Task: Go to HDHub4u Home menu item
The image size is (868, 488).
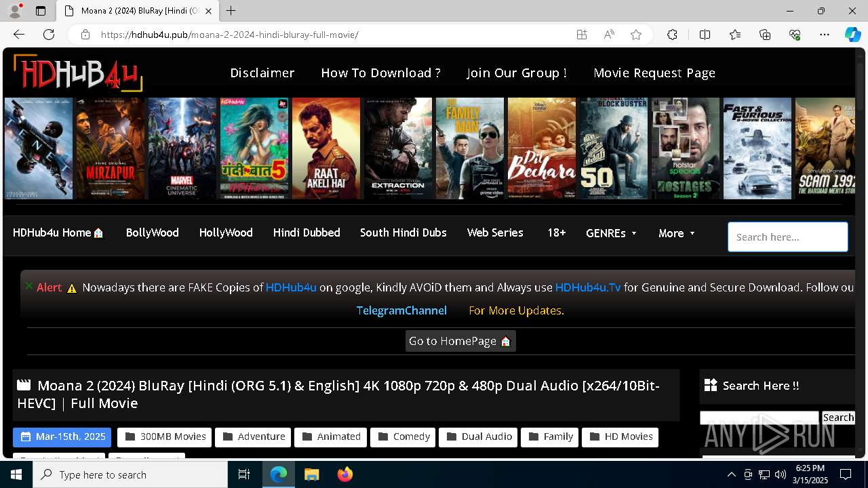Action: point(58,232)
